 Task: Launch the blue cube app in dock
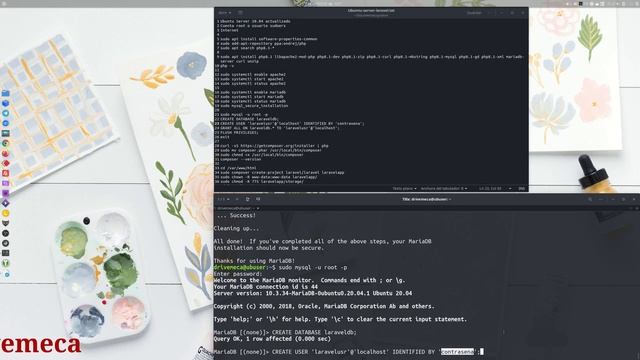[5, 103]
